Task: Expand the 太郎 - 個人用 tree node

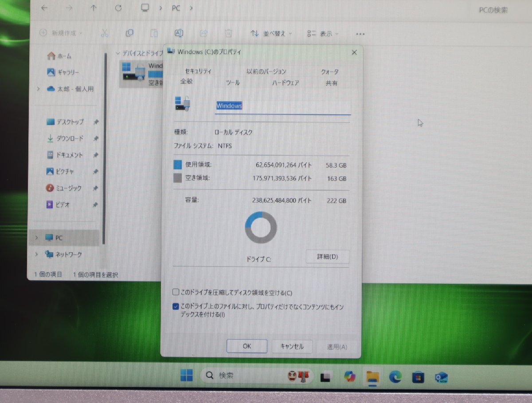Action: pos(38,89)
